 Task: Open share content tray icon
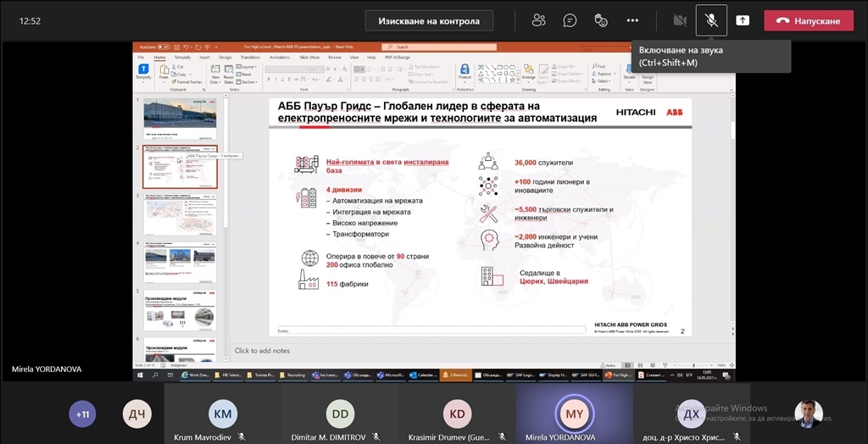(743, 20)
